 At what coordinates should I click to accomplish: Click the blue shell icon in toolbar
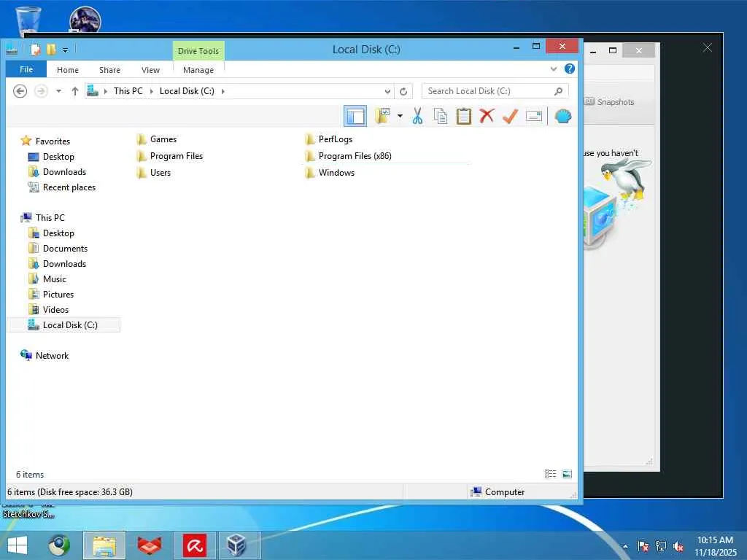click(x=562, y=116)
